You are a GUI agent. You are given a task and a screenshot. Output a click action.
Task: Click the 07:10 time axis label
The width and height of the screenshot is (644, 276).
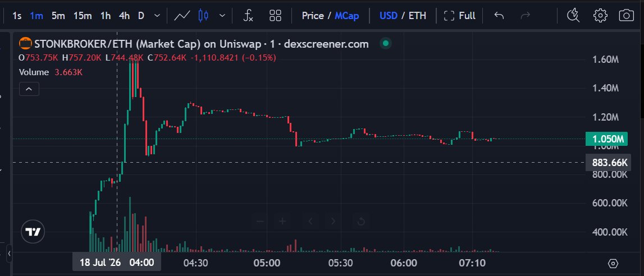[x=472, y=263]
